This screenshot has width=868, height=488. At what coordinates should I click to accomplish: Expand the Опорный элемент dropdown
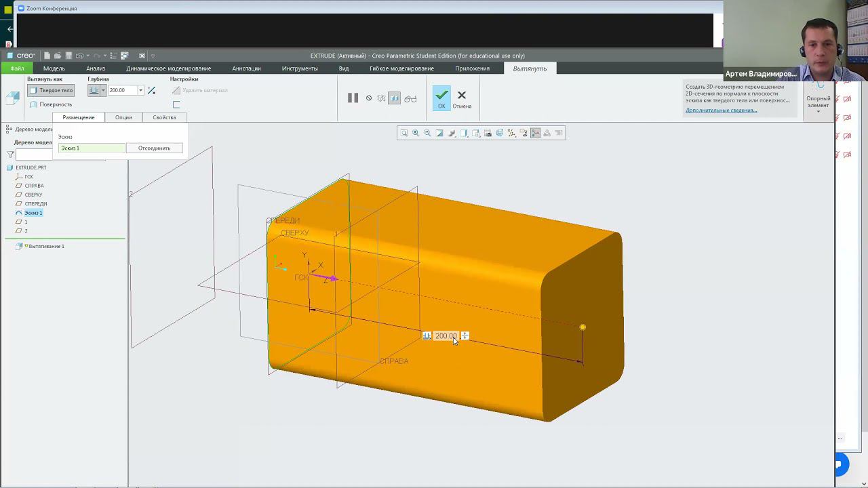click(818, 111)
